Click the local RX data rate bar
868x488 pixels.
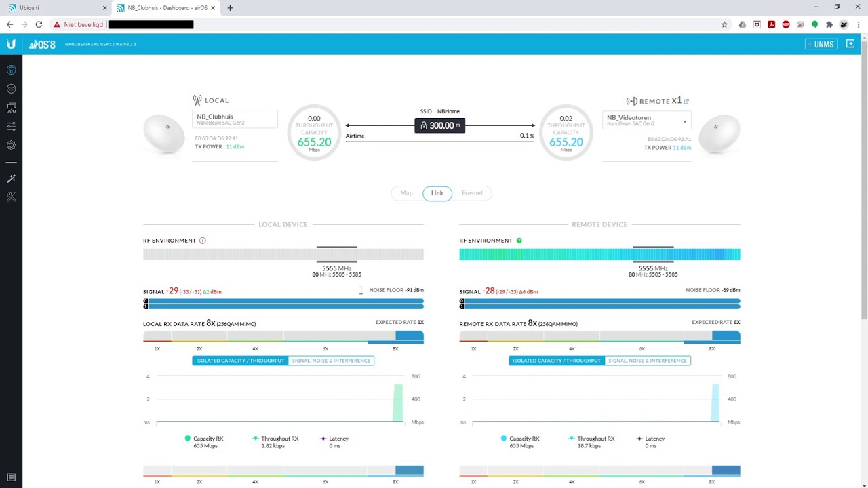tap(283, 337)
